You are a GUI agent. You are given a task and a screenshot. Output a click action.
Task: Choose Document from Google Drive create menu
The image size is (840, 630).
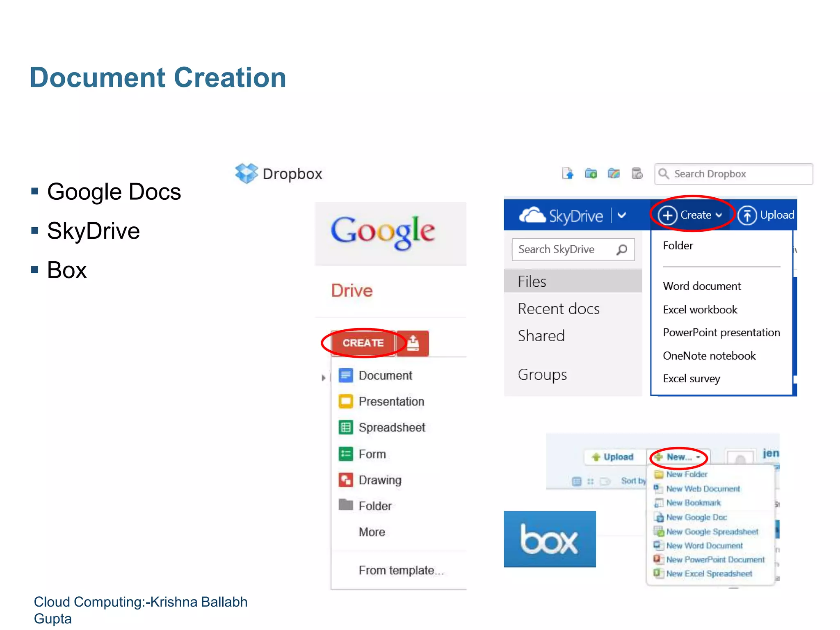pyautogui.click(x=385, y=375)
